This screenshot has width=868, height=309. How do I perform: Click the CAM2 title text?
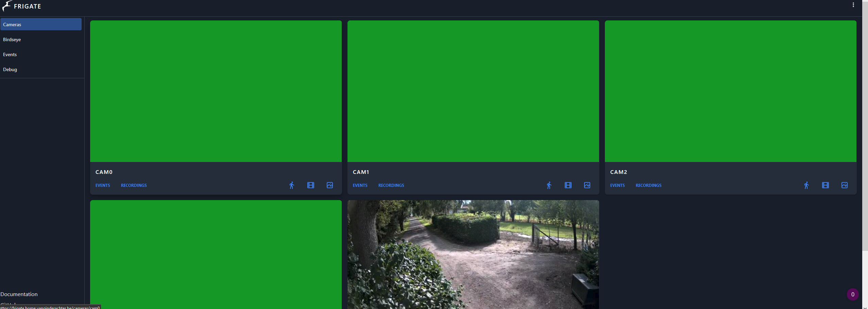coord(618,172)
